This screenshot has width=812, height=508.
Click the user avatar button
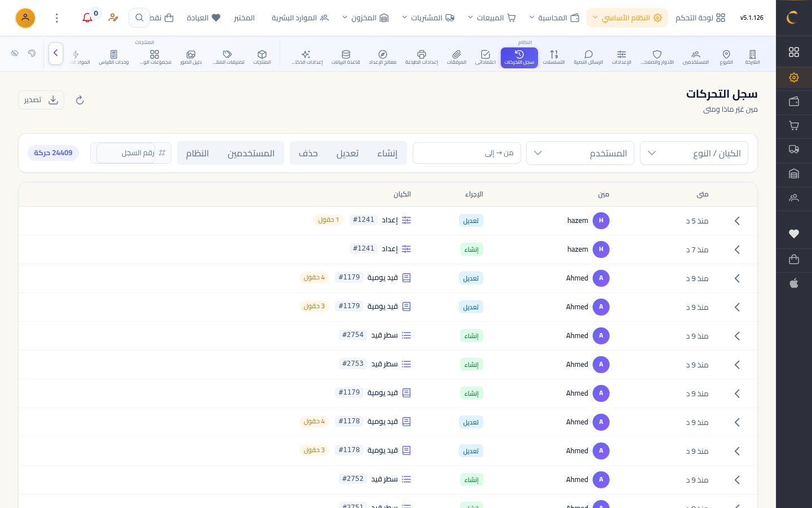[25, 18]
